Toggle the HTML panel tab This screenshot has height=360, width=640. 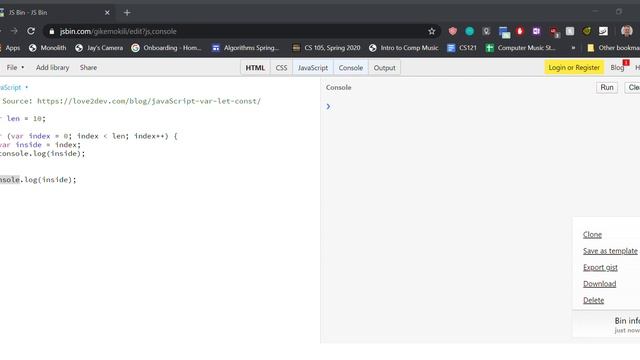pos(255,68)
